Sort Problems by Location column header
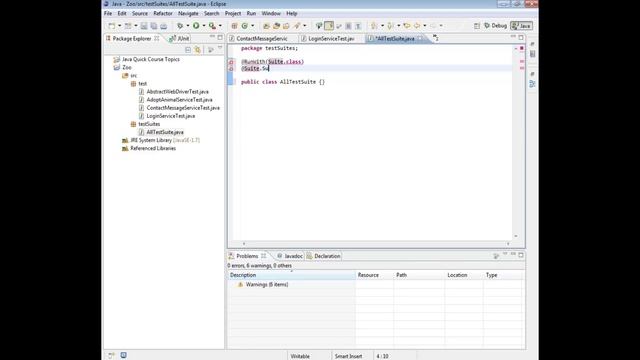The image size is (640, 360). coord(464,275)
